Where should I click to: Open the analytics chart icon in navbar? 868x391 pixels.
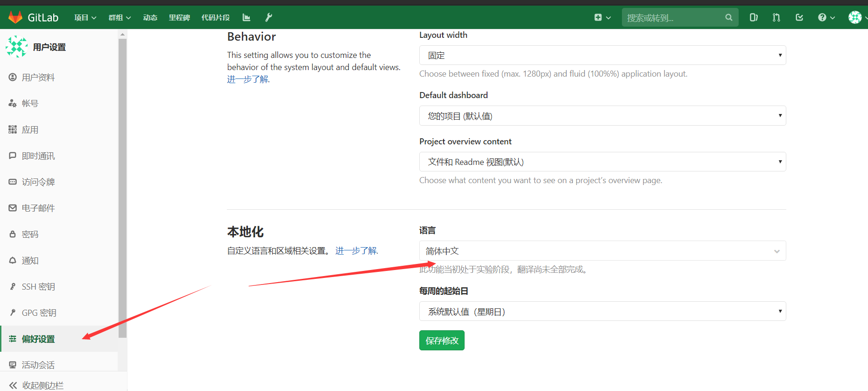coord(247,17)
